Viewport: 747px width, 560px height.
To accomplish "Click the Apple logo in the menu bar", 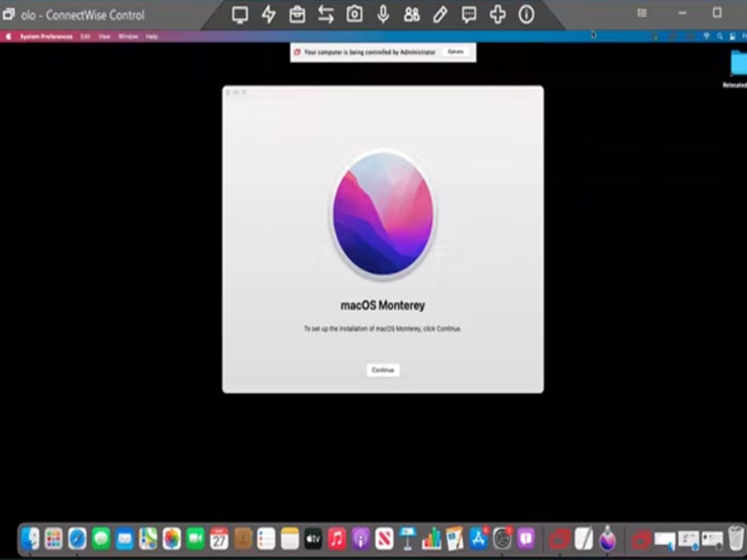I will point(9,35).
